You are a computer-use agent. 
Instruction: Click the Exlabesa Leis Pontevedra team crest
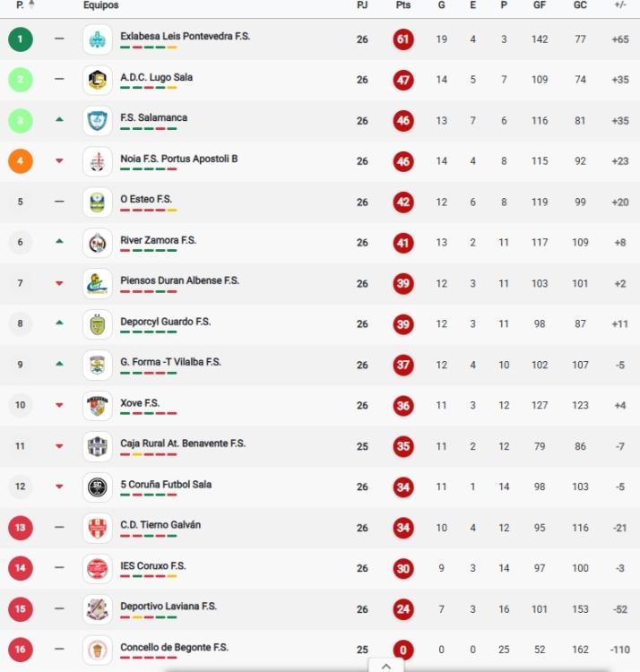point(97,39)
